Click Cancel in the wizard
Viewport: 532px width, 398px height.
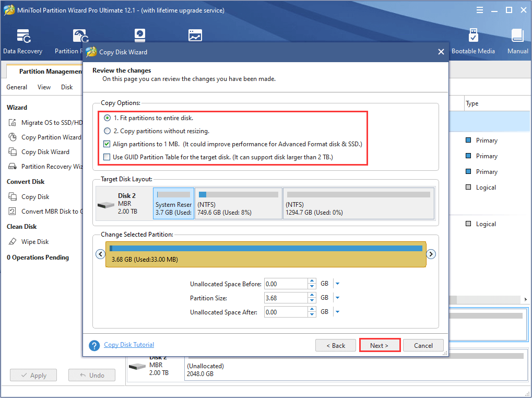click(423, 345)
